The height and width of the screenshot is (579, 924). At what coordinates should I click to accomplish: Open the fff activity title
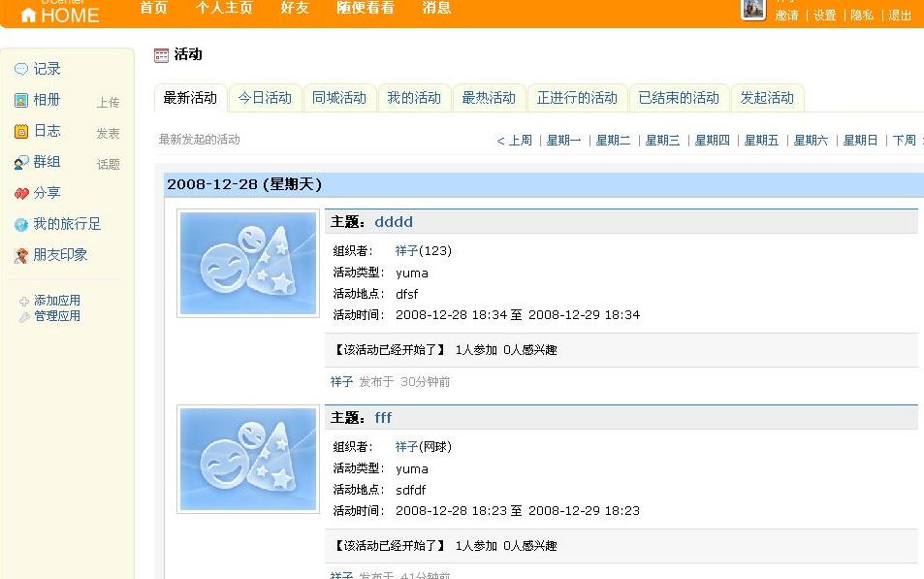point(383,418)
